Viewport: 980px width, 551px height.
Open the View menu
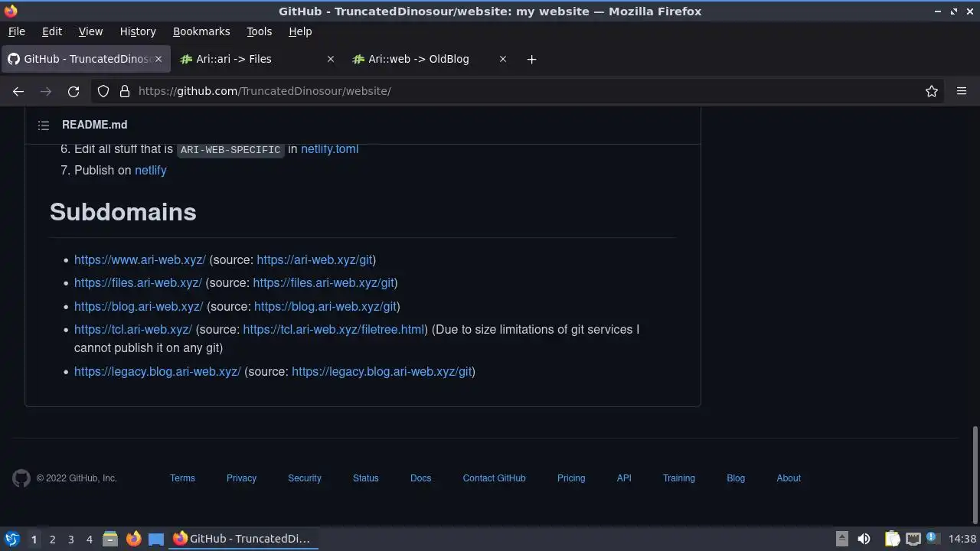click(90, 31)
